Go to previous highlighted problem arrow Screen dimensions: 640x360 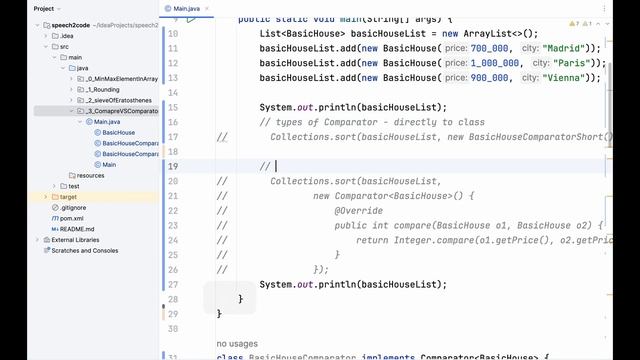pyautogui.click(x=598, y=24)
